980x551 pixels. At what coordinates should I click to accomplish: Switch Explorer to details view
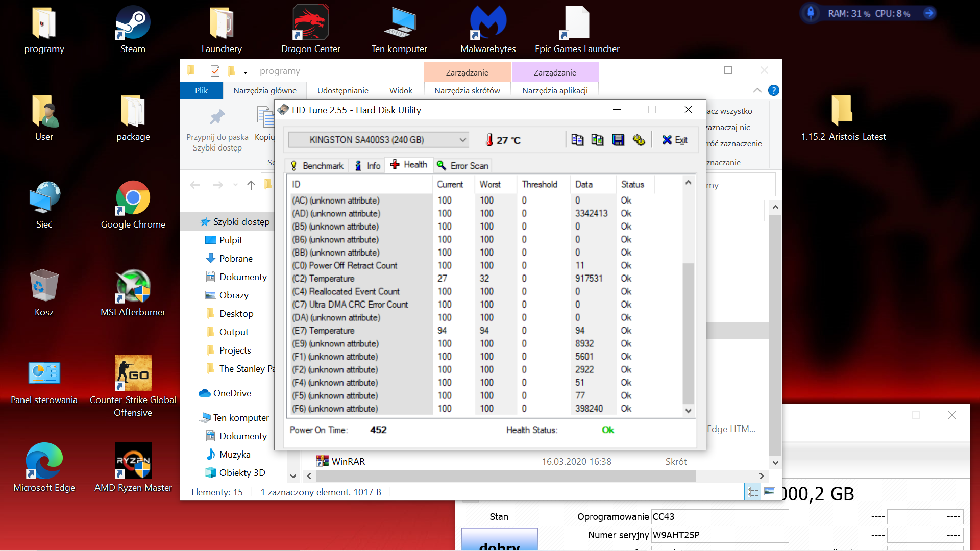[753, 492]
